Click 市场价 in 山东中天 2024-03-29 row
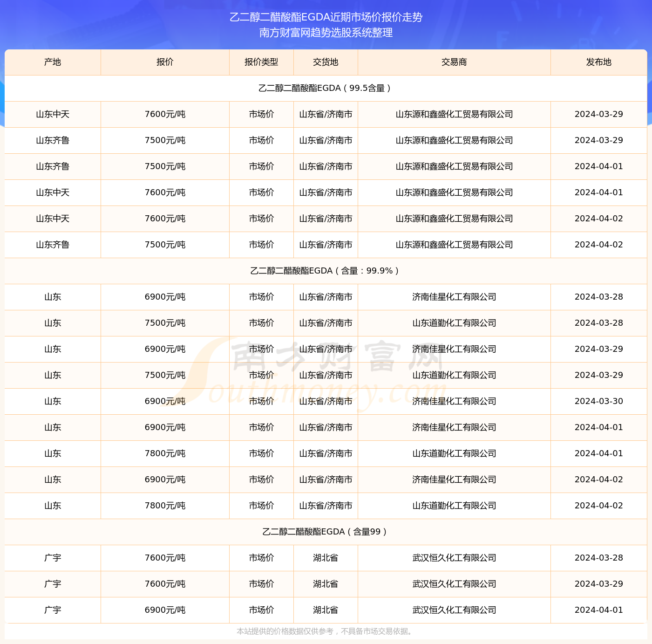Viewport: 652px width, 644px height. (261, 114)
